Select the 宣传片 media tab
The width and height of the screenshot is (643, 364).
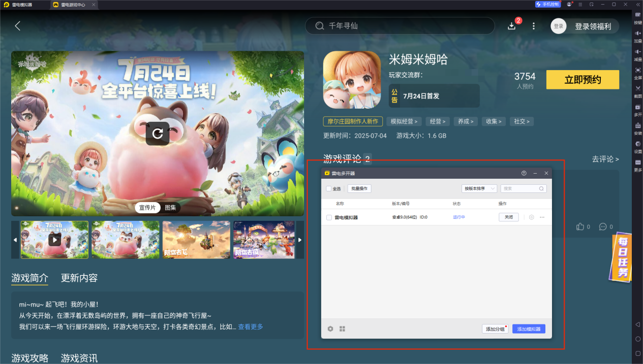147,208
